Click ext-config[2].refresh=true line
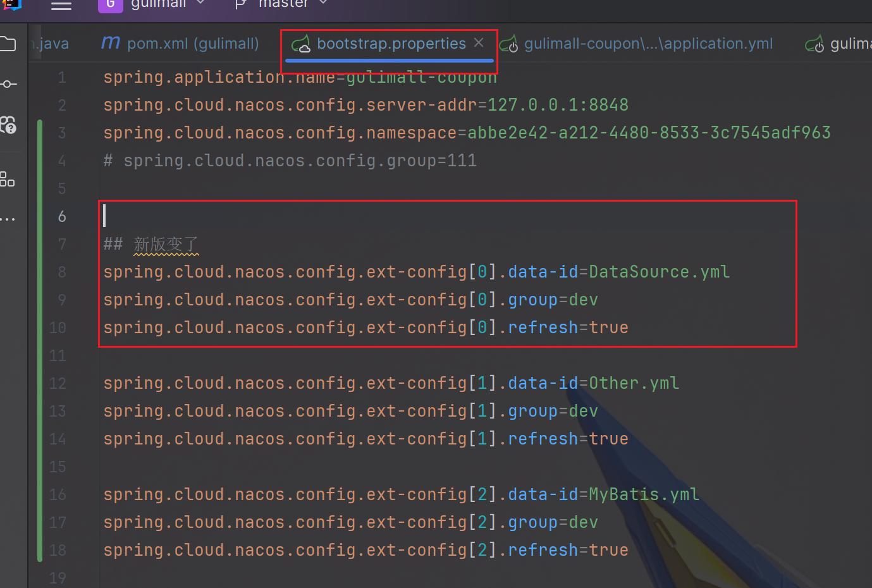This screenshot has height=588, width=872. pyautogui.click(x=365, y=550)
